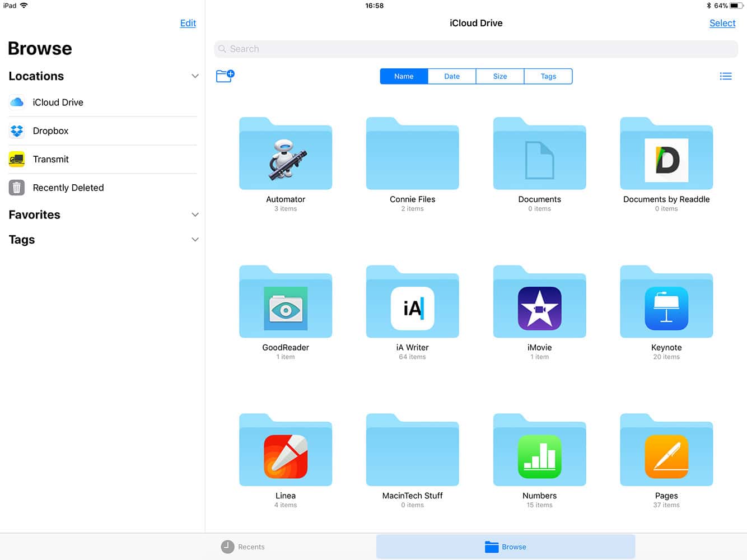
Task: Open the Documents folder
Action: click(x=539, y=153)
